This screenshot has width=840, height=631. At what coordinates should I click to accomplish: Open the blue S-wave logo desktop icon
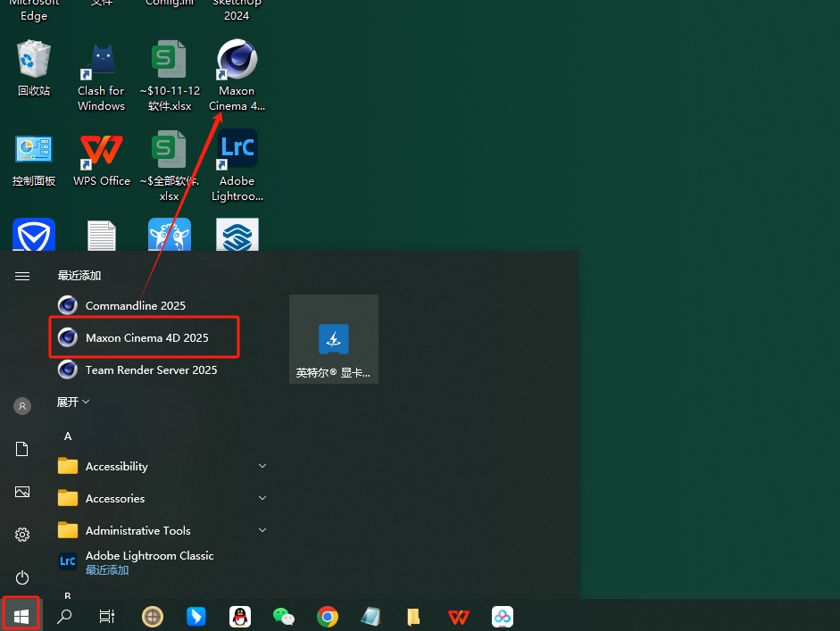[x=237, y=235]
